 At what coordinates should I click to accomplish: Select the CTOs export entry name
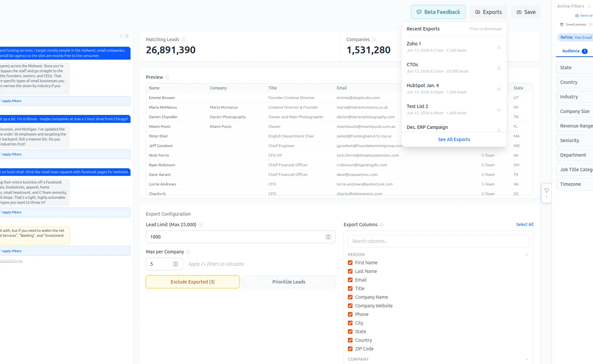412,65
